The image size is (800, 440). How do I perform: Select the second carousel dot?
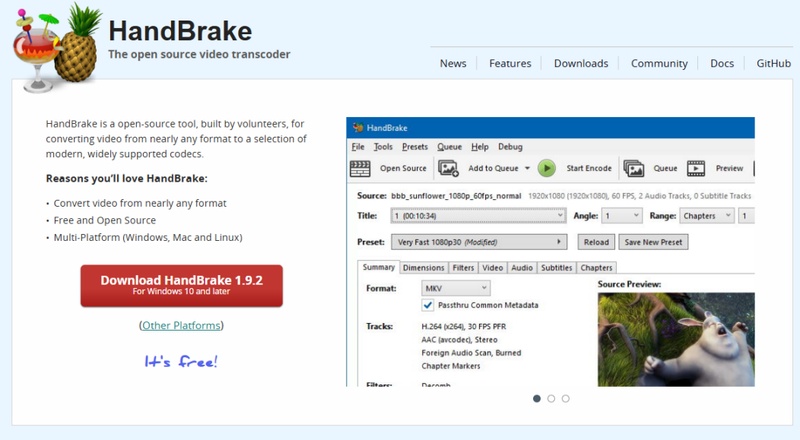551,398
